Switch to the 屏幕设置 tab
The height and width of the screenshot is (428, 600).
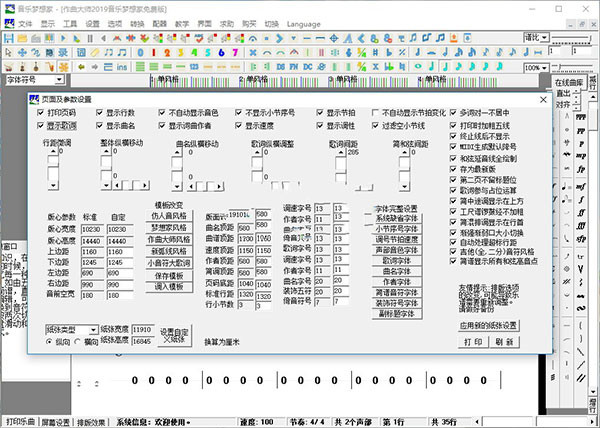click(55, 421)
